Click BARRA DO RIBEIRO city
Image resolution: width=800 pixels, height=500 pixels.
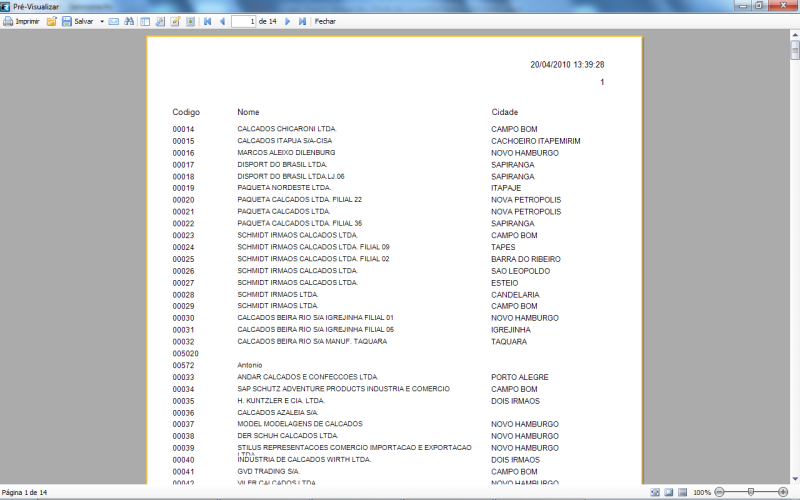pyautogui.click(x=526, y=259)
